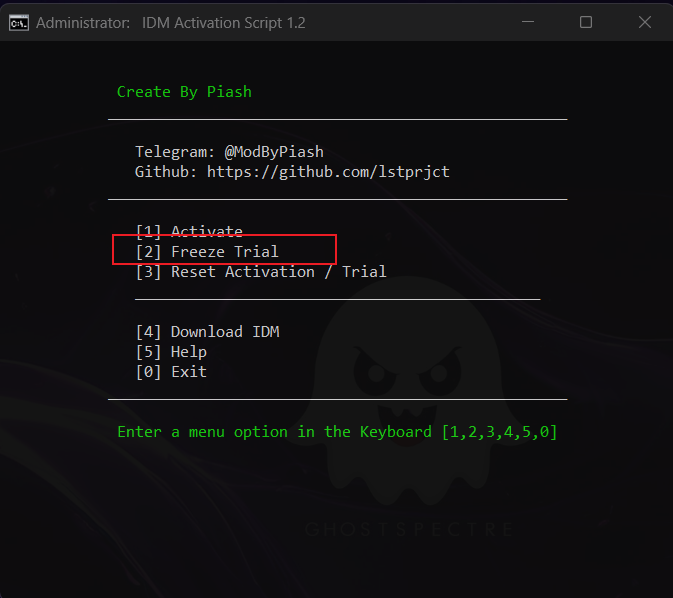Screen dimensions: 673x598
Task: Click the ghost logo in the background
Action: click(x=408, y=390)
